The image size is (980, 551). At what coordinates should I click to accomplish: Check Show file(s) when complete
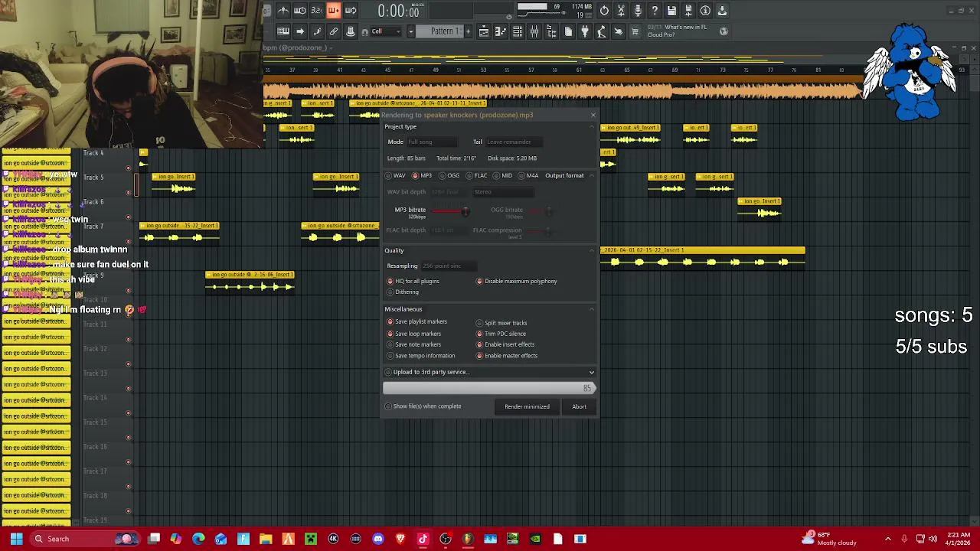point(423,406)
